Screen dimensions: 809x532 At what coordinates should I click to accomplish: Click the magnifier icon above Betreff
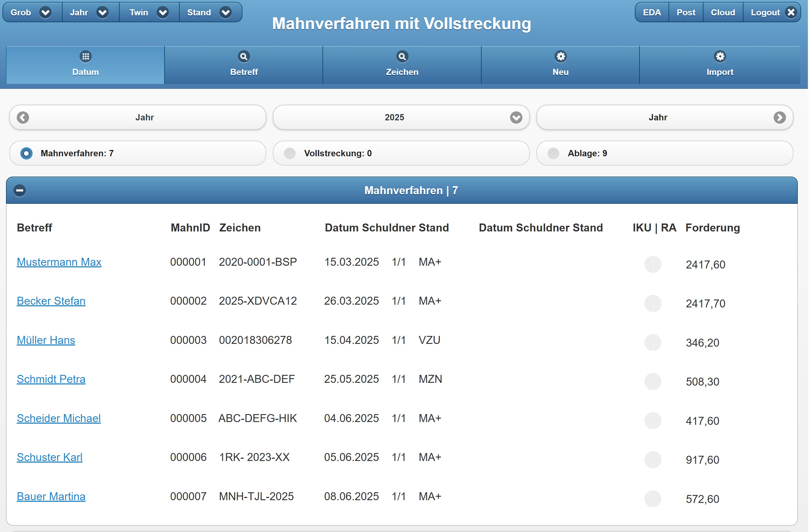[243, 56]
